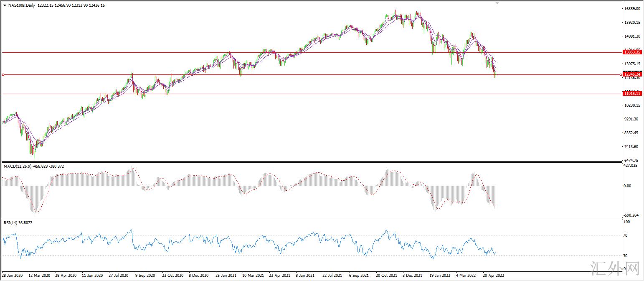Click the RSI 30 level scale label
This screenshot has height=281, width=644.
[x=626, y=256]
